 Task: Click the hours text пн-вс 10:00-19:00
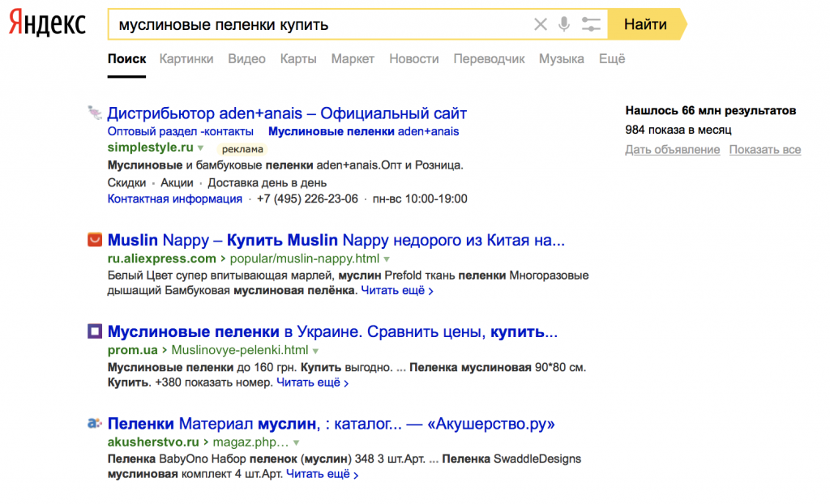[420, 199]
